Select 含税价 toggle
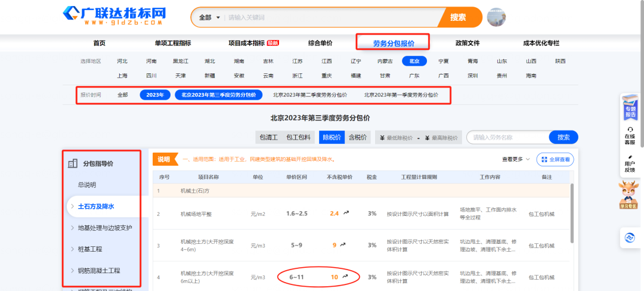This screenshot has height=291, width=644. pyautogui.click(x=358, y=137)
